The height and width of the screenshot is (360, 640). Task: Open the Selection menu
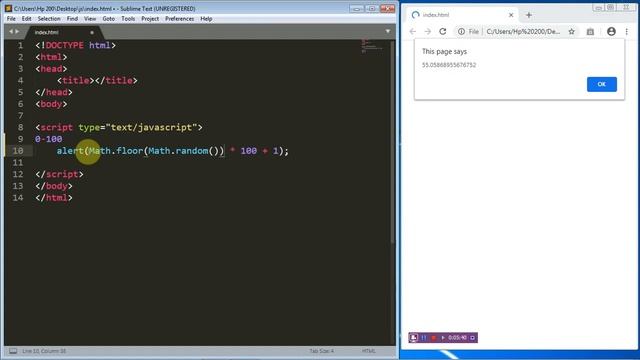pos(49,19)
